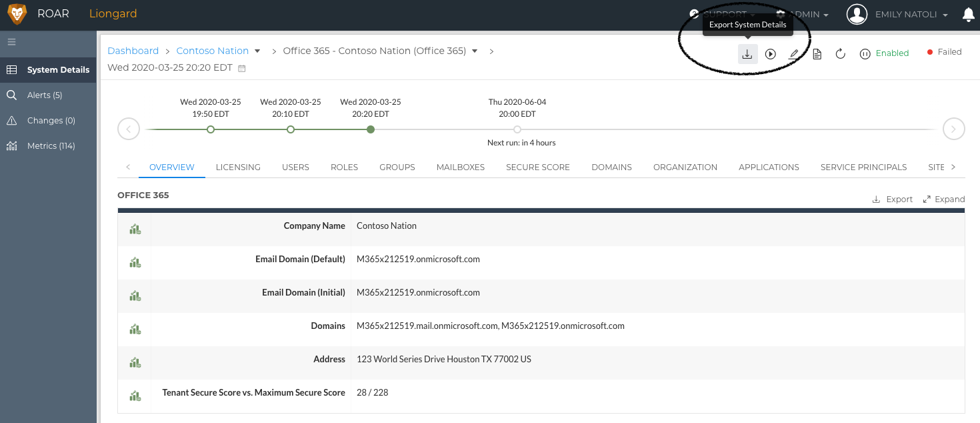
Task: Click the metric icon in Domains row
Action: pos(135,330)
